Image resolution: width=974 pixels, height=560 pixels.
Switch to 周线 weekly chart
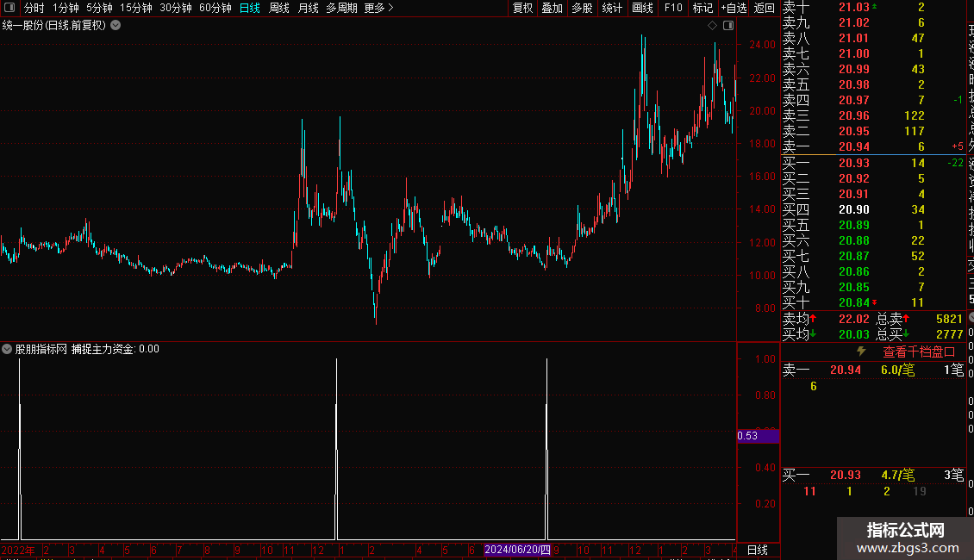(279, 8)
